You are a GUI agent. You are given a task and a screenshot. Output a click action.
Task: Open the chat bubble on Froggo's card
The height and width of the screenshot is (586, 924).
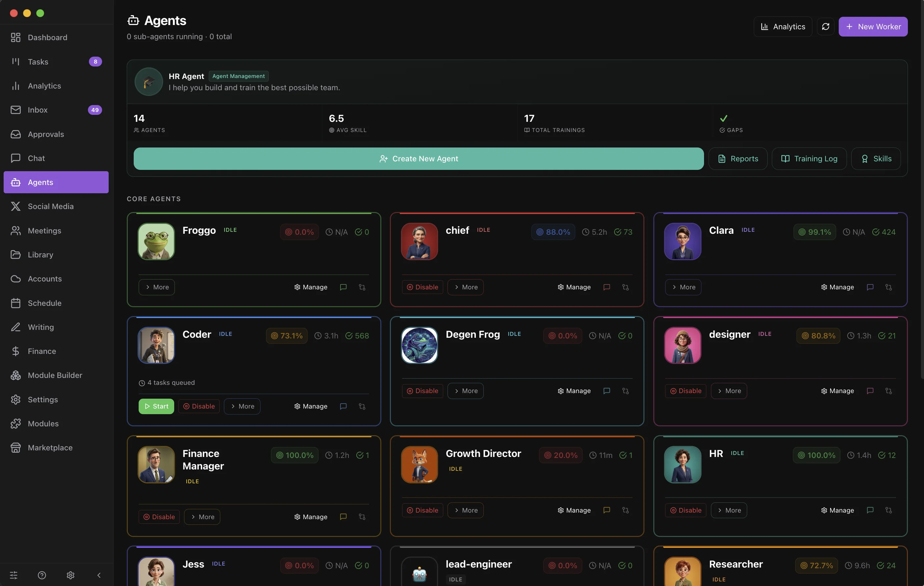tap(343, 287)
